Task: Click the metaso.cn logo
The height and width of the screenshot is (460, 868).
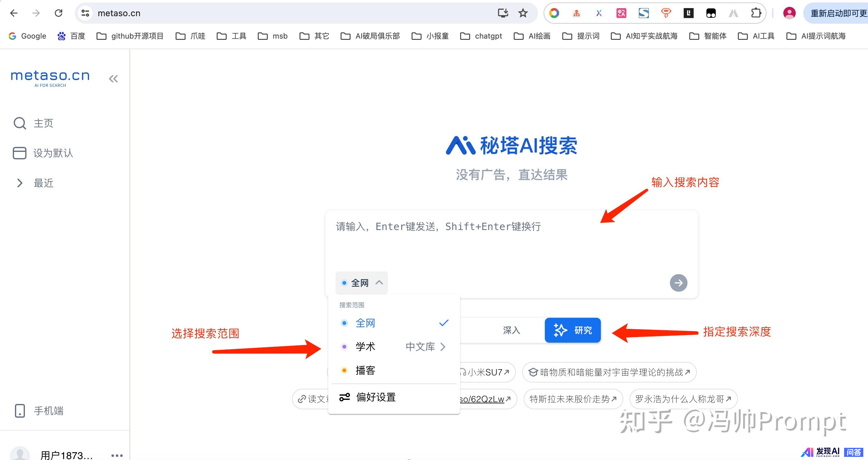Action: pyautogui.click(x=50, y=78)
